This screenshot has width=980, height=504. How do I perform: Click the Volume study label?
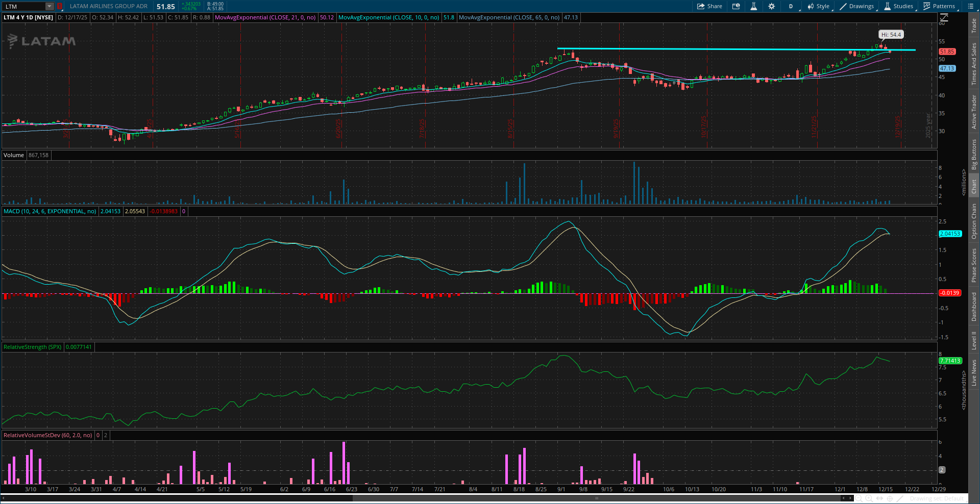[14, 155]
